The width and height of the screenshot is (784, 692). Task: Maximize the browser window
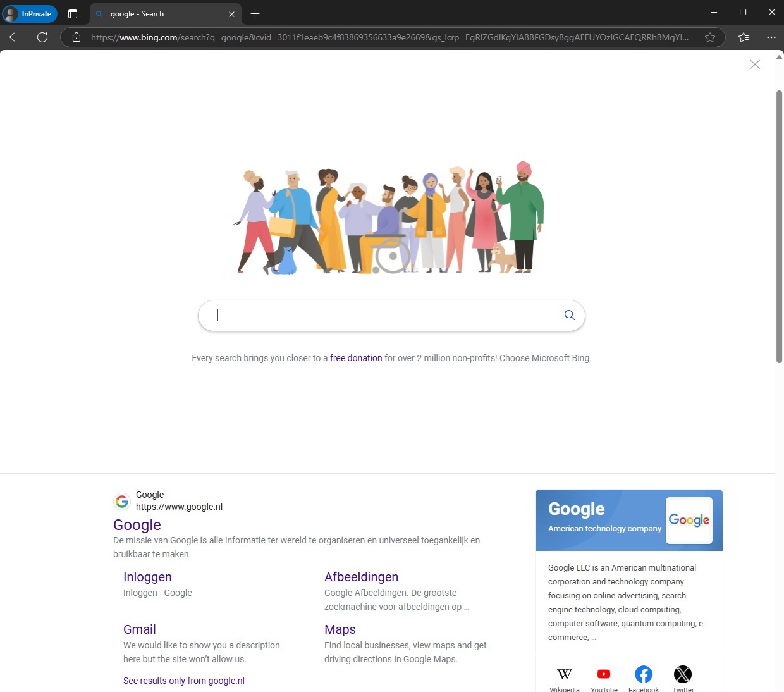[x=743, y=12]
